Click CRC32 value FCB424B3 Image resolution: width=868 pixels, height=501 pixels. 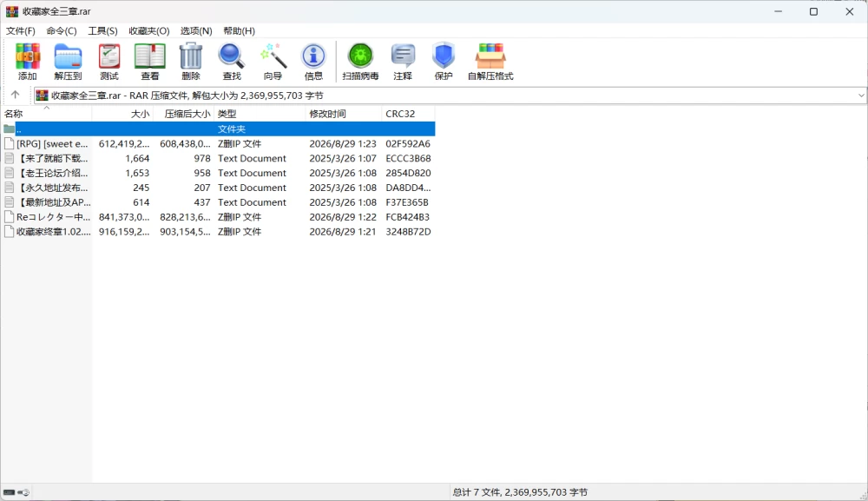click(x=407, y=217)
